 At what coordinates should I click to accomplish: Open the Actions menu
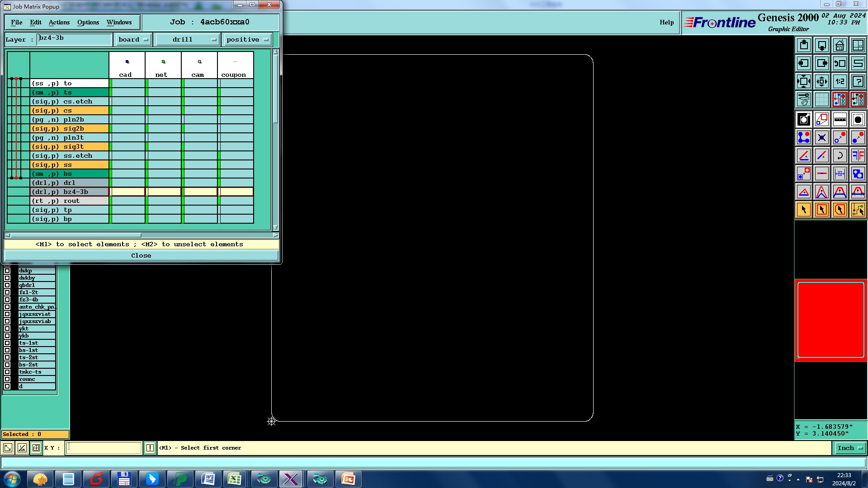tap(59, 22)
